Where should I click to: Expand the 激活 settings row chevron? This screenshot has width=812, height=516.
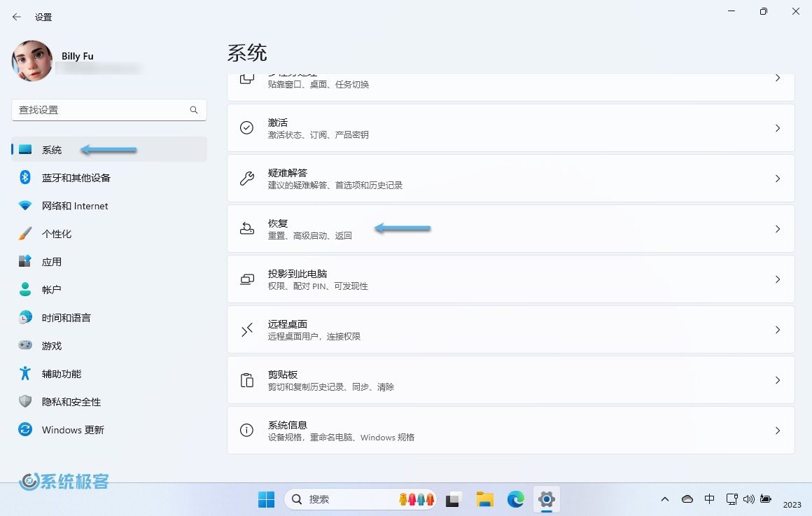click(778, 127)
